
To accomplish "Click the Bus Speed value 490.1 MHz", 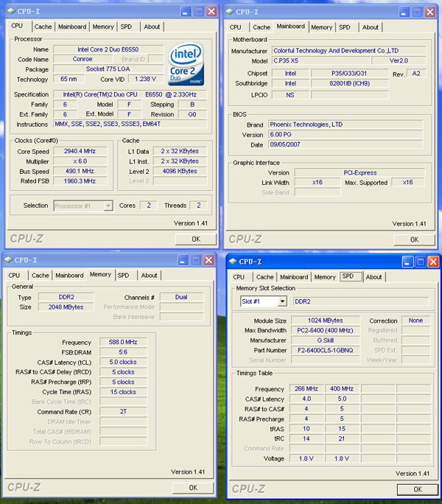I will pyautogui.click(x=80, y=172).
